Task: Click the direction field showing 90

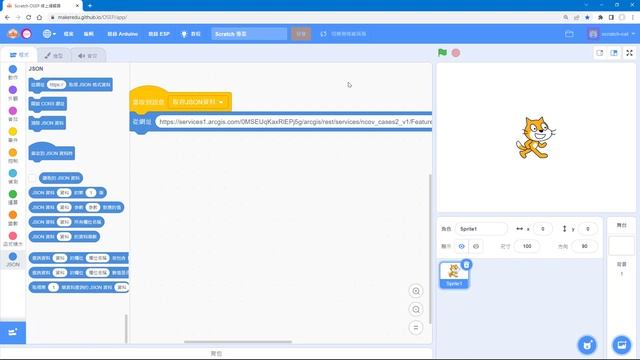Action: 584,246
